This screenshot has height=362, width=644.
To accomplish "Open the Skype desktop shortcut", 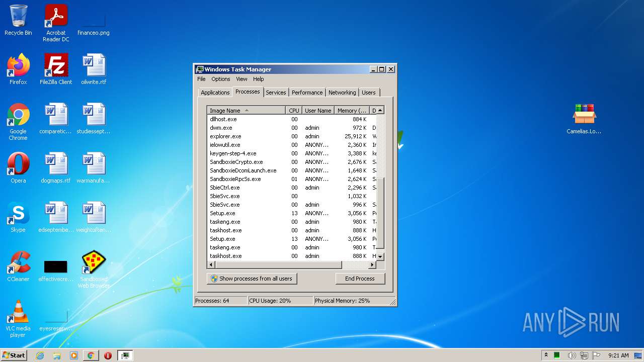I will click(18, 217).
